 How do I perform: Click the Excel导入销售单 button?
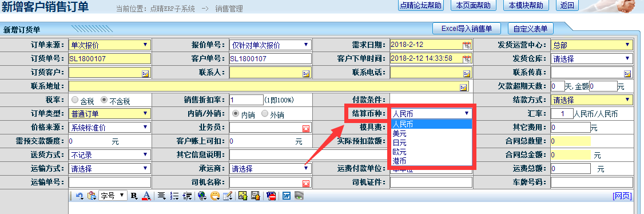click(467, 29)
